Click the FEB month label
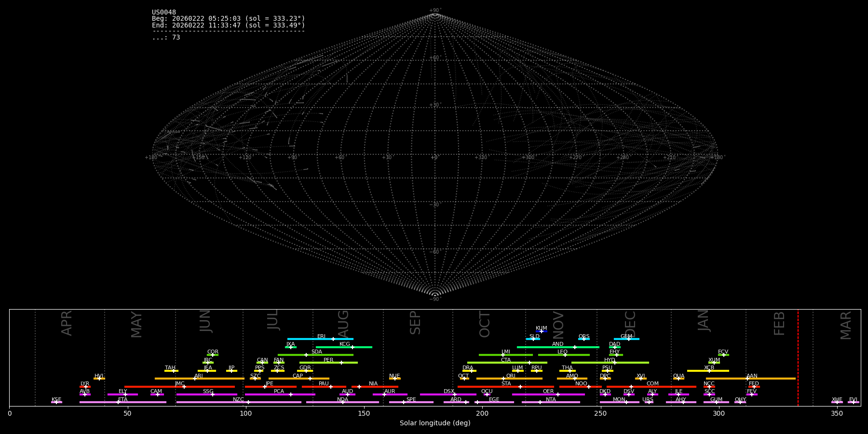 779,323
